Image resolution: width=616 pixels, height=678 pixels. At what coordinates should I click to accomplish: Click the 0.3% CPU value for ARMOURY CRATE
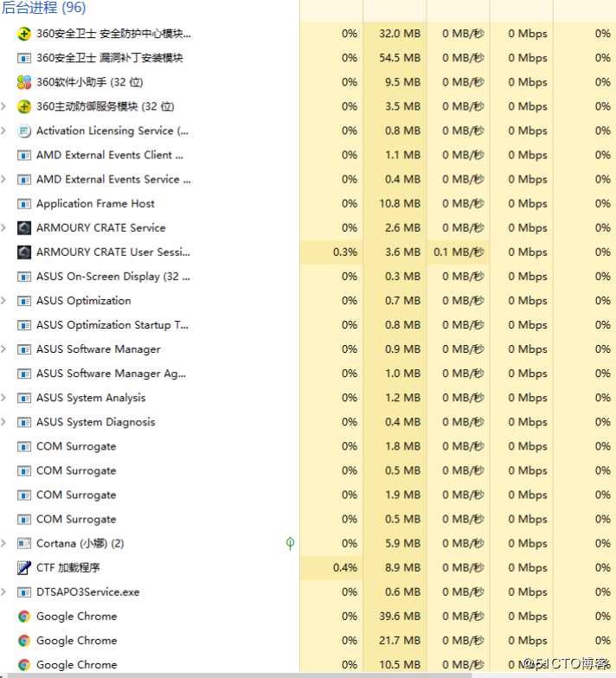click(x=344, y=253)
